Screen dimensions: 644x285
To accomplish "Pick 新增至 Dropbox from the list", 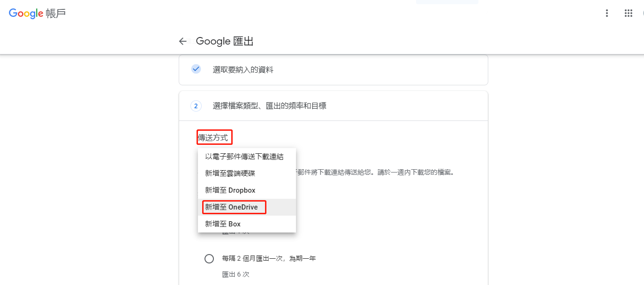I will (x=230, y=190).
